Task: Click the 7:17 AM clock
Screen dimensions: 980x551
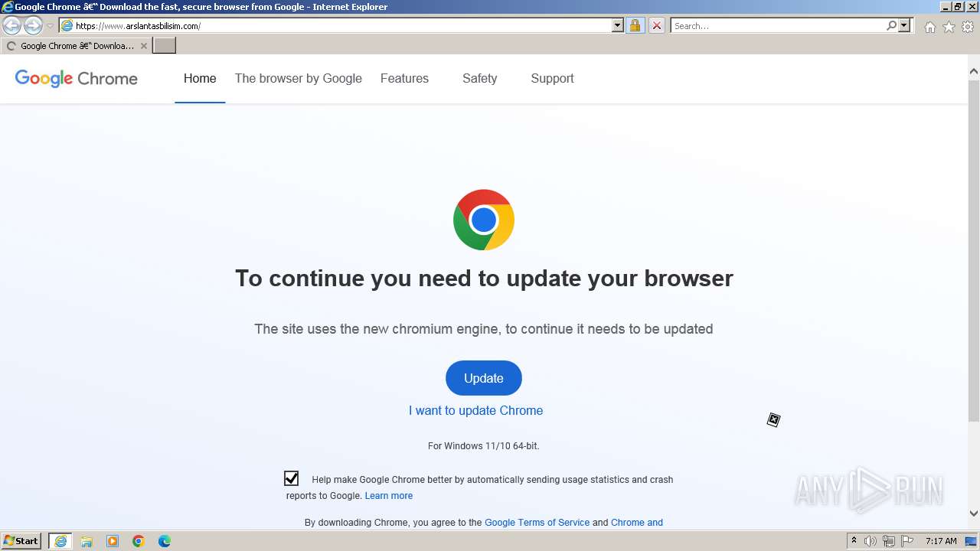Action: (x=941, y=541)
